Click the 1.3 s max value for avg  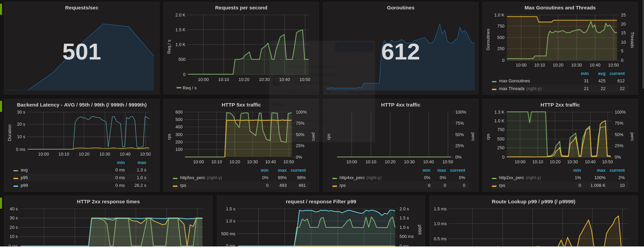pos(141,170)
